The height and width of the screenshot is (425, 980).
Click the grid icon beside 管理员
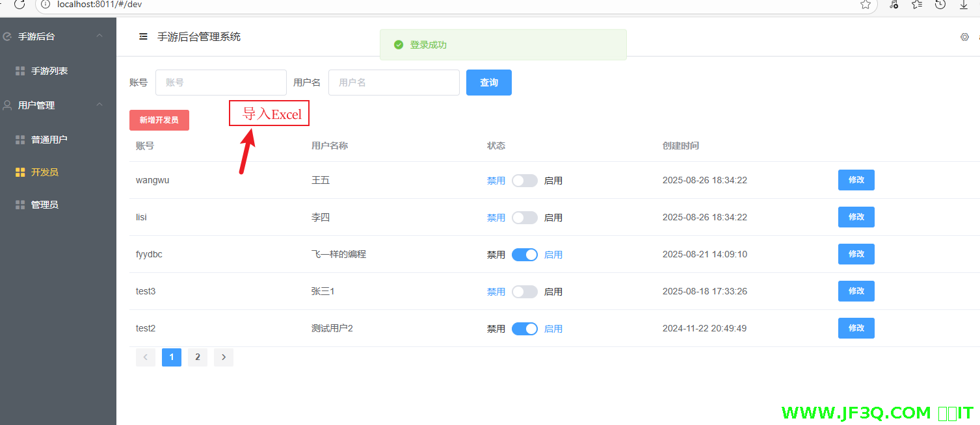point(20,205)
